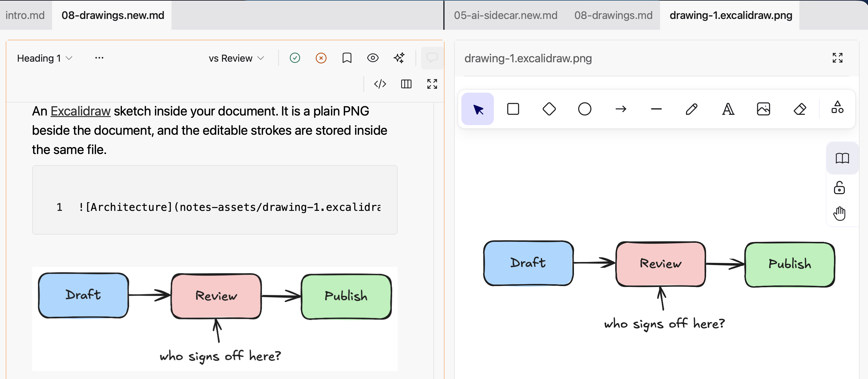Viewport: 868px width, 379px height.
Task: Click the embedded sketch image in document
Action: tap(215, 319)
